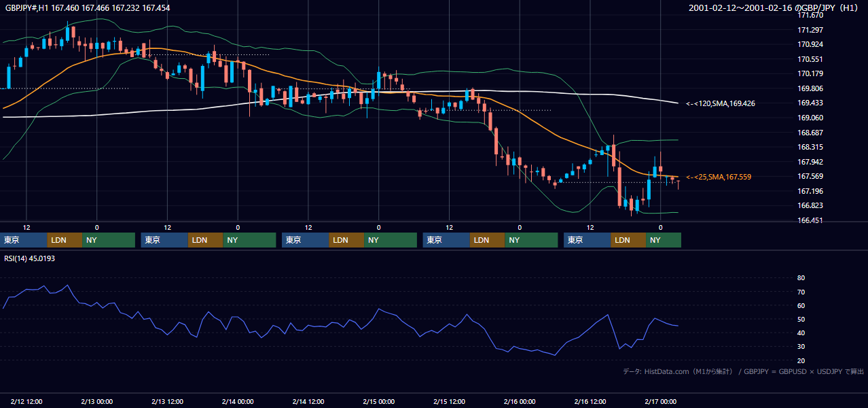Click the leftmost LDN session box

pyautogui.click(x=65, y=240)
